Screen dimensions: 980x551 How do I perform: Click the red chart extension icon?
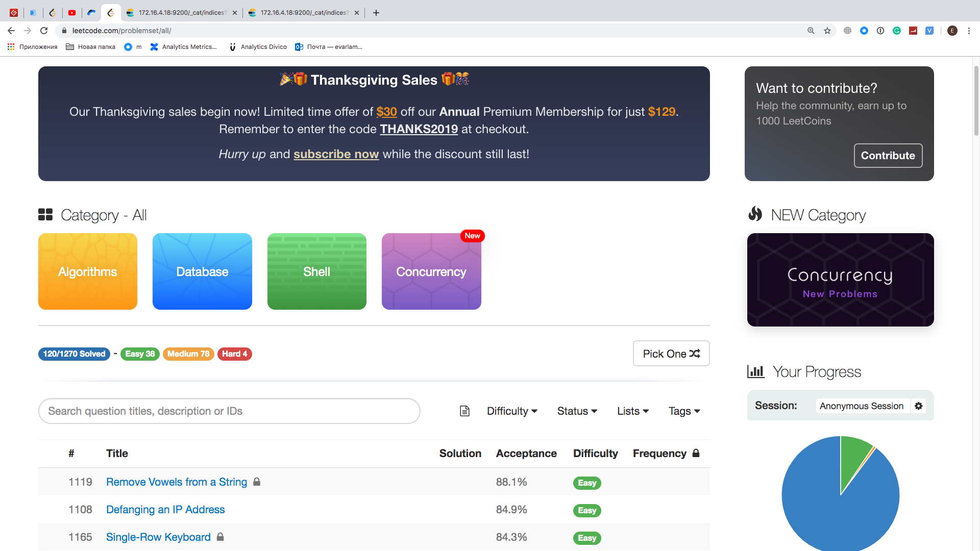[913, 31]
